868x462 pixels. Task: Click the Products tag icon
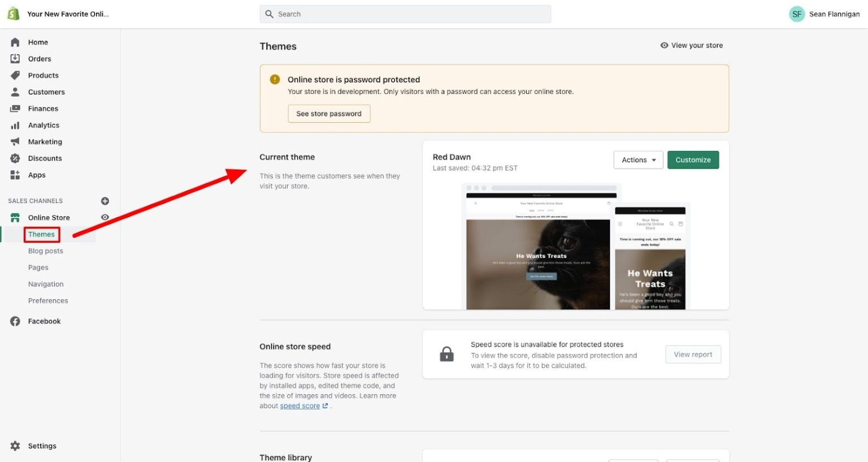pyautogui.click(x=15, y=75)
